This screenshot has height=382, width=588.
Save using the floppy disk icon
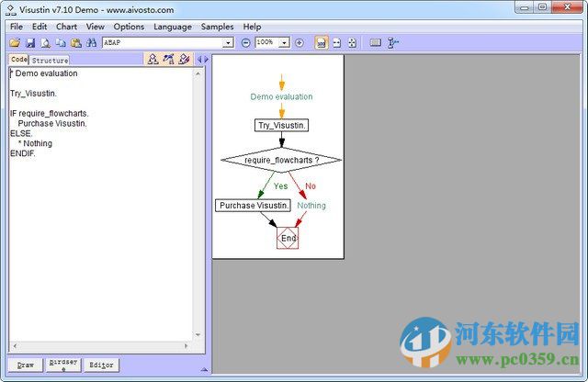tap(30, 43)
